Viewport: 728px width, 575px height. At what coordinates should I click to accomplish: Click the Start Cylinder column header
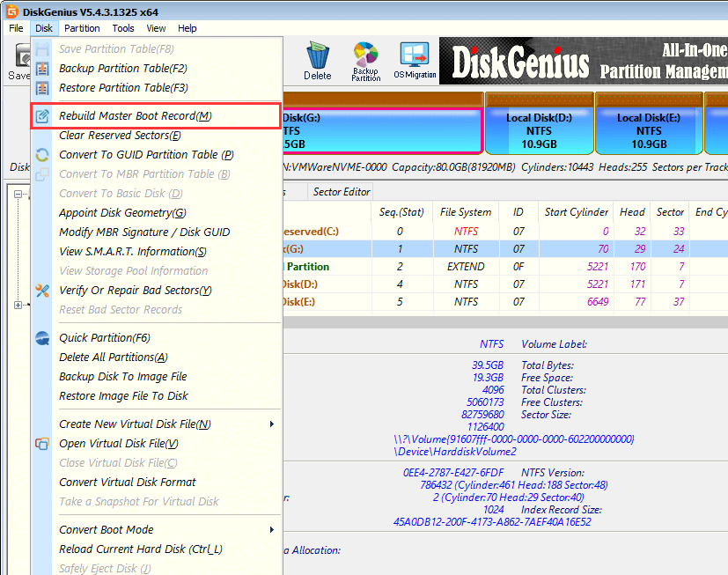(576, 212)
